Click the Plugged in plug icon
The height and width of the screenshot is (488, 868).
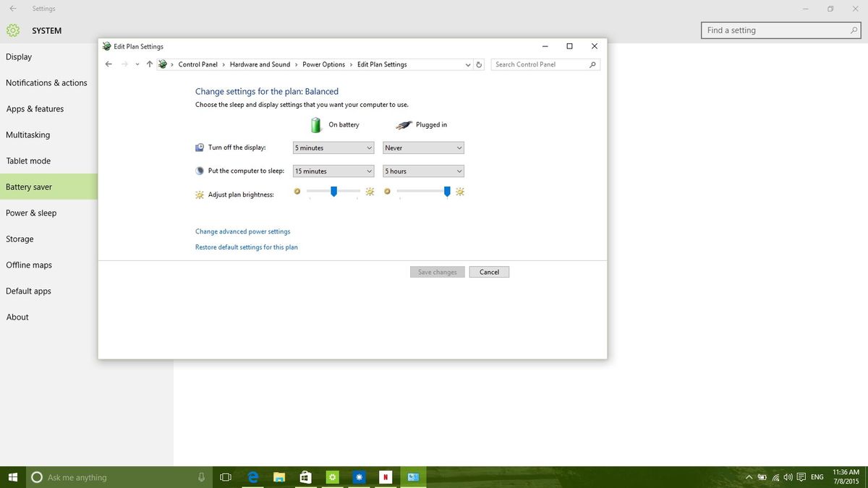pyautogui.click(x=404, y=124)
